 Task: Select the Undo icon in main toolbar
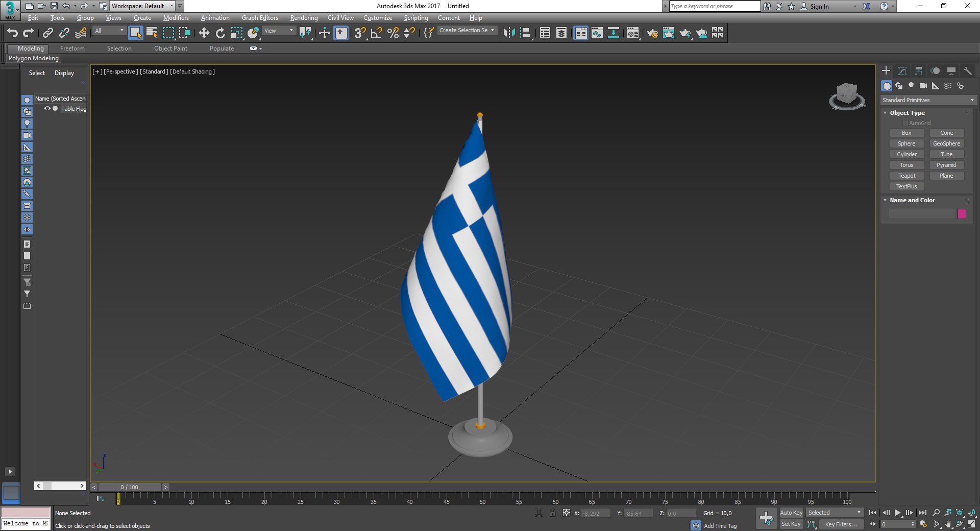click(x=12, y=33)
